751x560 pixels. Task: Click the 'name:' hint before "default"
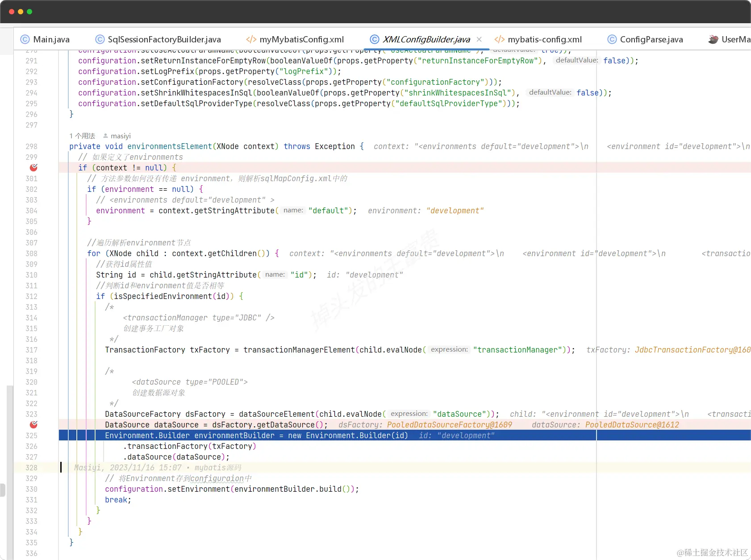(x=293, y=210)
